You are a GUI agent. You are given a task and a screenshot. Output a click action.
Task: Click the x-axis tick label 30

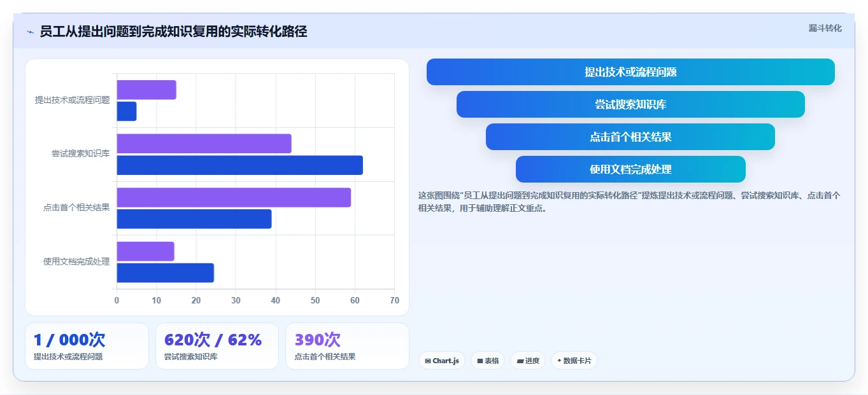(236, 300)
